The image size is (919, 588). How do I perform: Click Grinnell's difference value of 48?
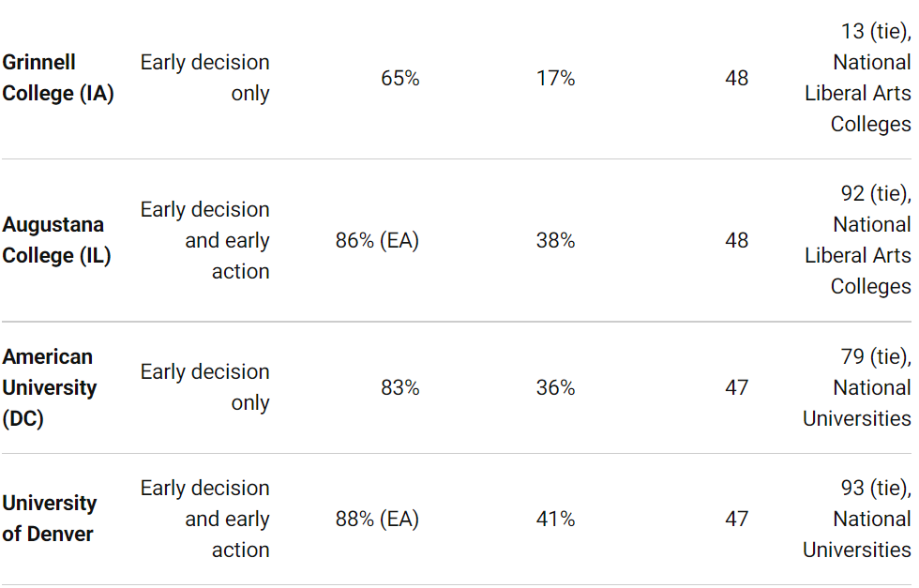point(737,78)
